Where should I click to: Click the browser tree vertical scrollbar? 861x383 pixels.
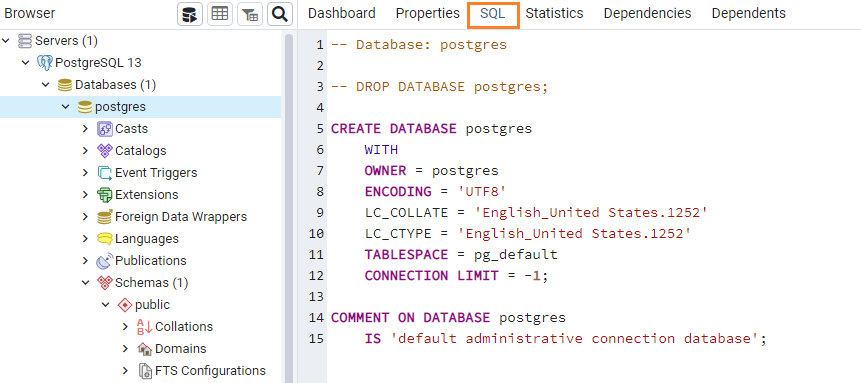(289, 208)
